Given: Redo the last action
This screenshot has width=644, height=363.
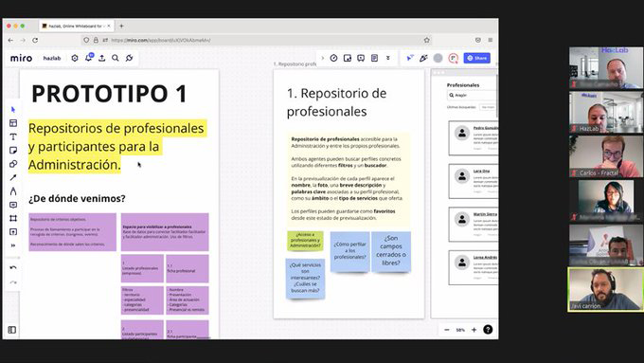Looking at the screenshot, I should click(13, 282).
